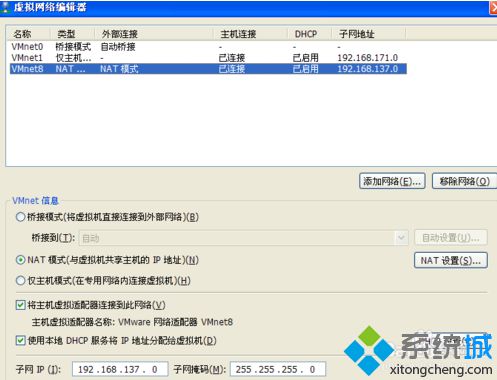Select the NAT 模式 radio button

[20, 260]
